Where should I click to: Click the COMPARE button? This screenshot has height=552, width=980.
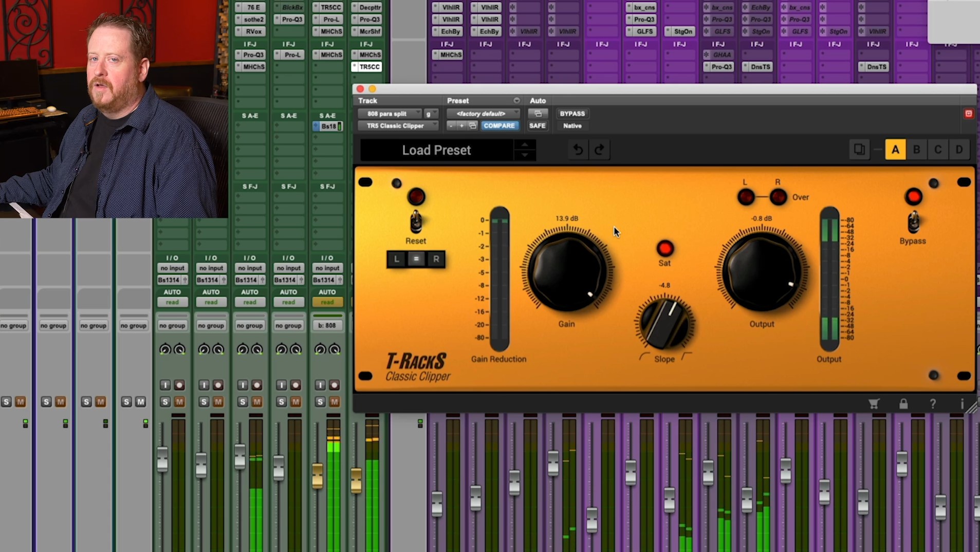[499, 126]
